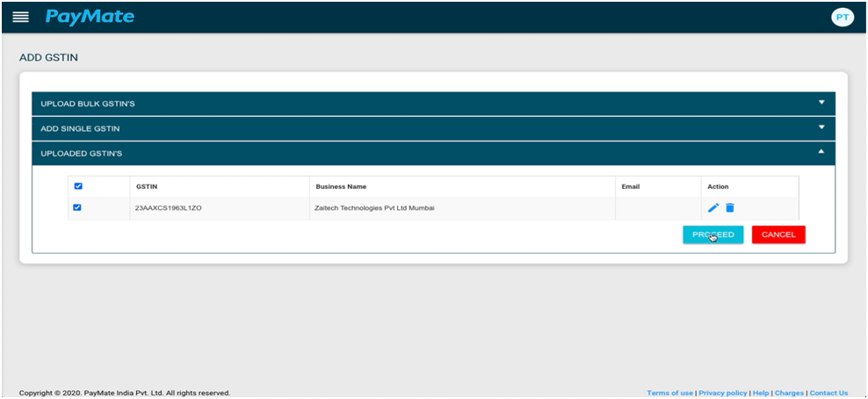Click the copyright PayMate India footer text

(x=125, y=393)
